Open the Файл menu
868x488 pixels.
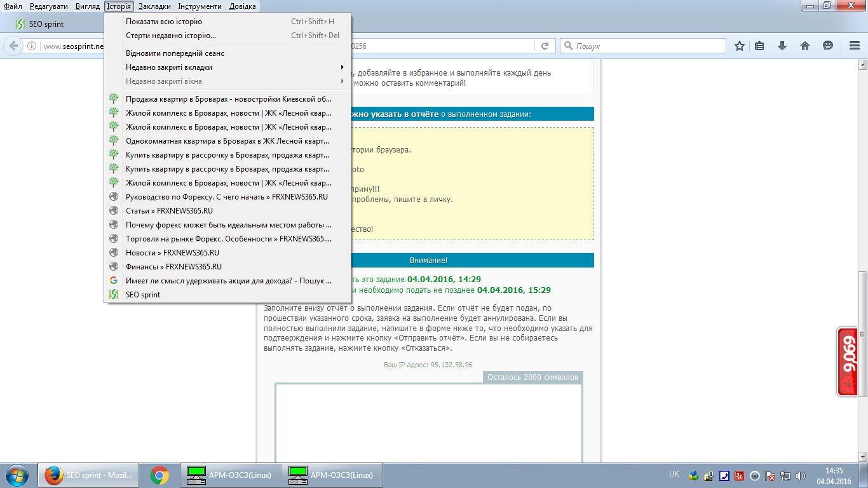tap(13, 6)
